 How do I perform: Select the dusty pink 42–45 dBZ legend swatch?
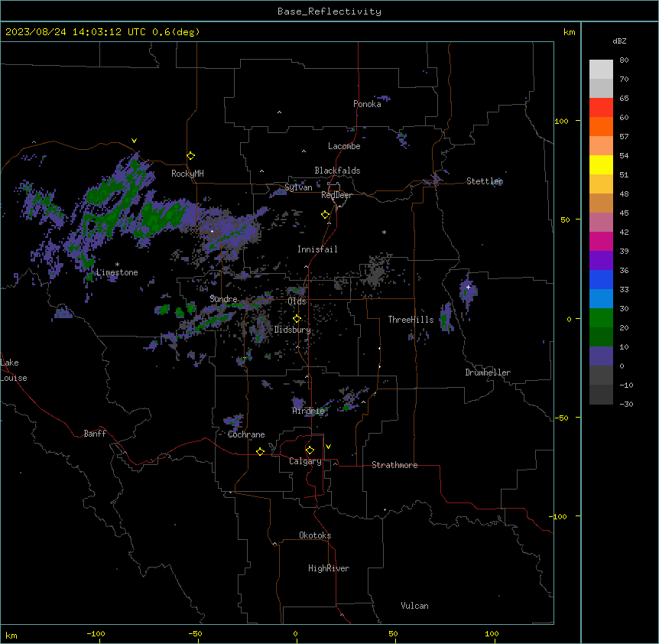[601, 223]
